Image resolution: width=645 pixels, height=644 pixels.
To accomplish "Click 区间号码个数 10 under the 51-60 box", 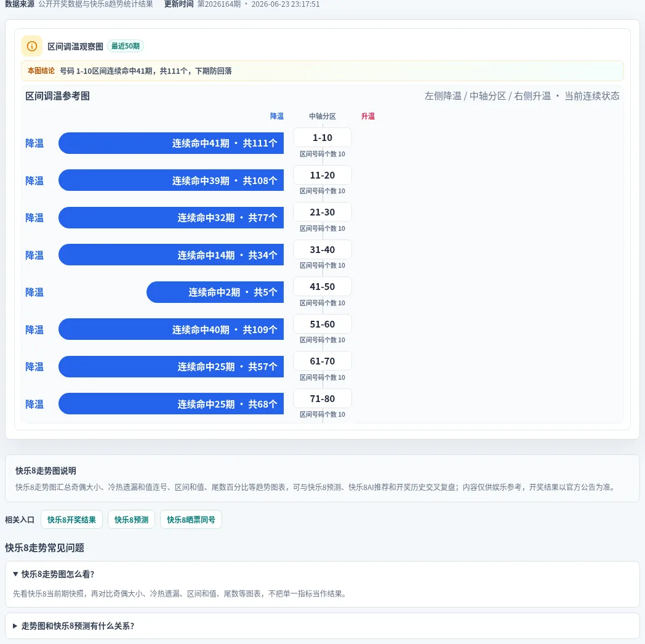I will pyautogui.click(x=322, y=340).
